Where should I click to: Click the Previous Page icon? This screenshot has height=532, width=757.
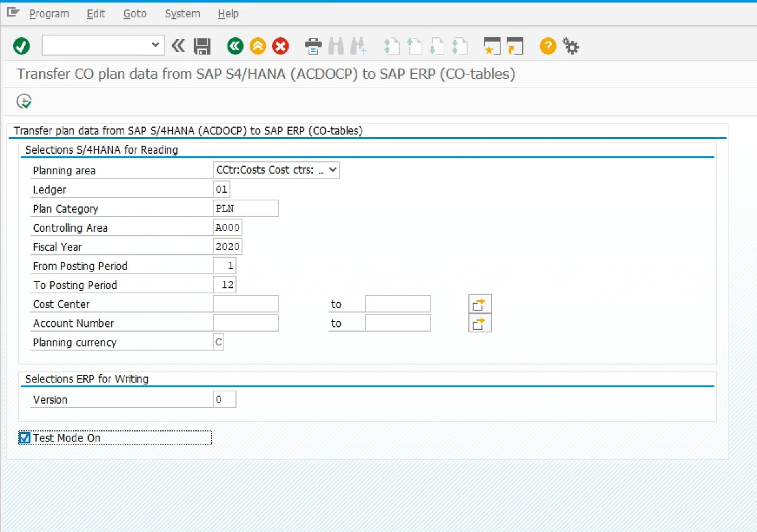pyautogui.click(x=414, y=46)
